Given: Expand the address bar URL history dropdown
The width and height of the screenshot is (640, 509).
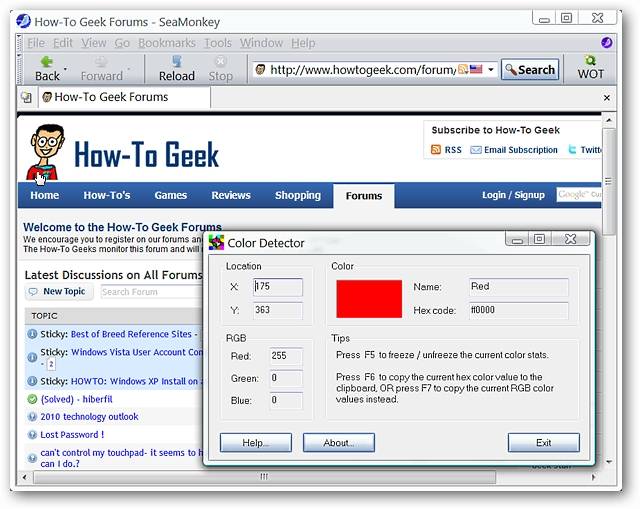Looking at the screenshot, I should [x=491, y=70].
